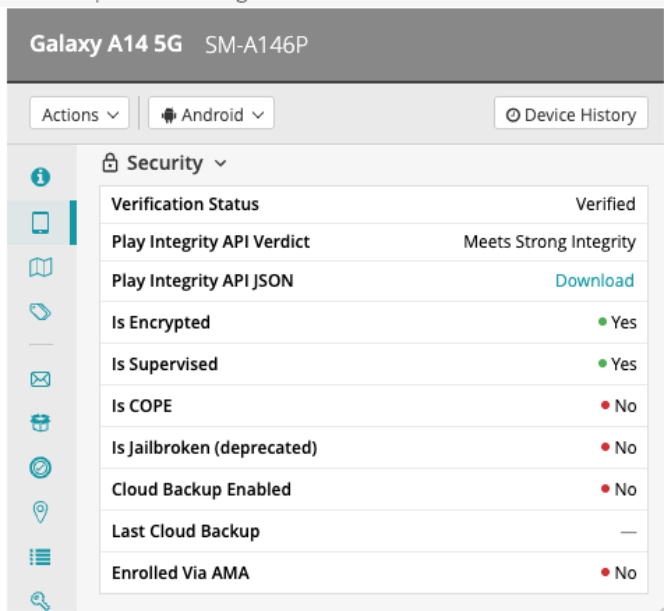Open the compass icon in sidebar
Image resolution: width=664 pixels, height=611 pixels.
pyautogui.click(x=40, y=468)
